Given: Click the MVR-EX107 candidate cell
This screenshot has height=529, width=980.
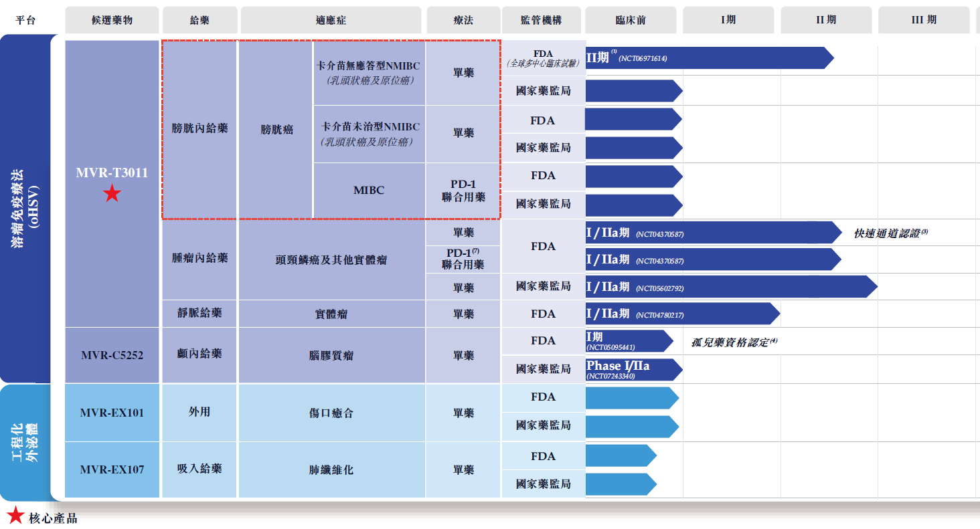Looking at the screenshot, I should (x=112, y=469).
